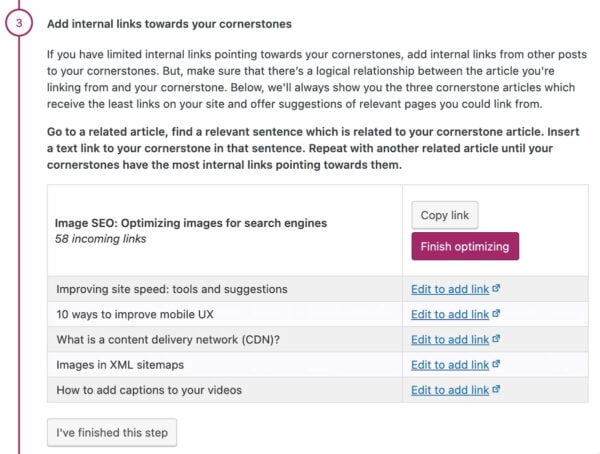Select the "How to add captions to your videos" row
Viewport: 600px width, 454px height.
pos(149,390)
